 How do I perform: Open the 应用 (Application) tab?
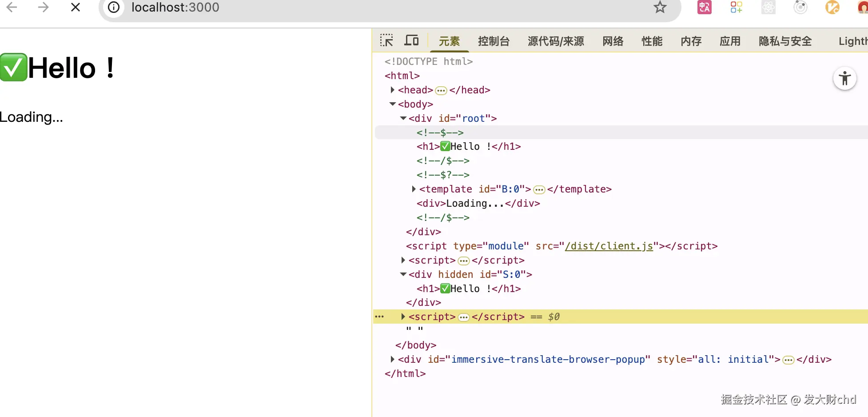coord(730,41)
